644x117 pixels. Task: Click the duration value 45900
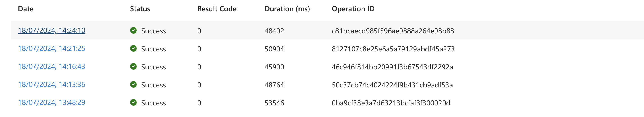[x=274, y=67]
